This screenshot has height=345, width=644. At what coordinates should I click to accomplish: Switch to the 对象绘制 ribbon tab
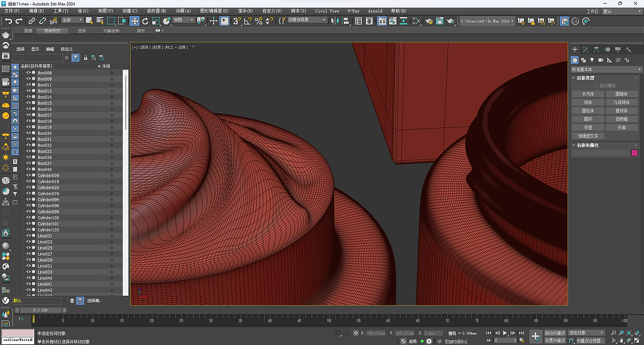(x=111, y=31)
